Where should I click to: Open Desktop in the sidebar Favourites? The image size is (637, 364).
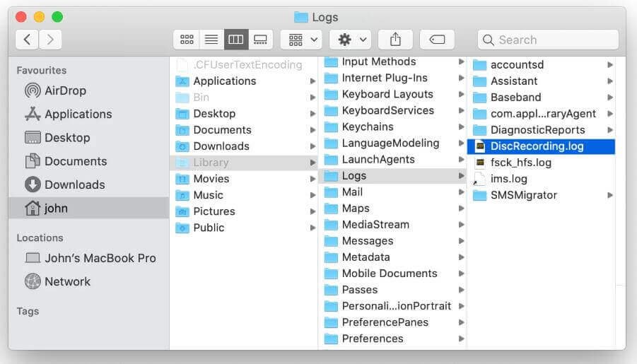(88, 138)
